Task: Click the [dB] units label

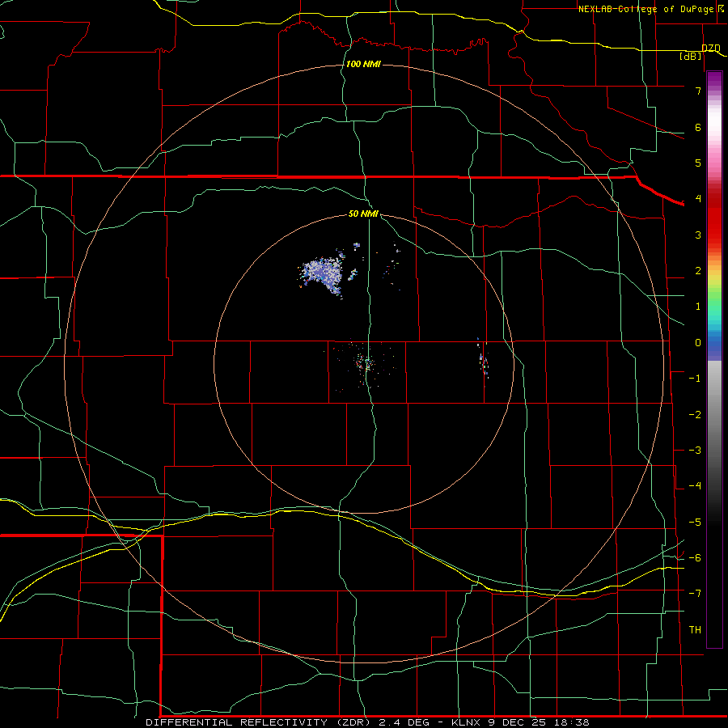Action: pos(691,57)
